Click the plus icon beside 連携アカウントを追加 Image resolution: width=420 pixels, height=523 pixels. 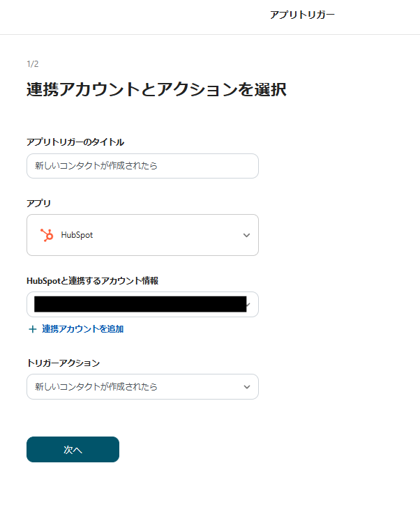(32, 329)
